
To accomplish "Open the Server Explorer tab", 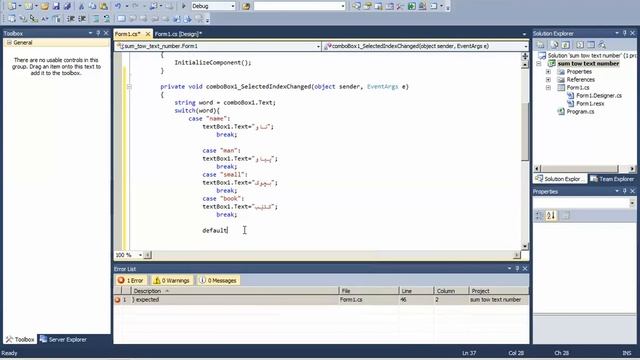I will (63, 340).
